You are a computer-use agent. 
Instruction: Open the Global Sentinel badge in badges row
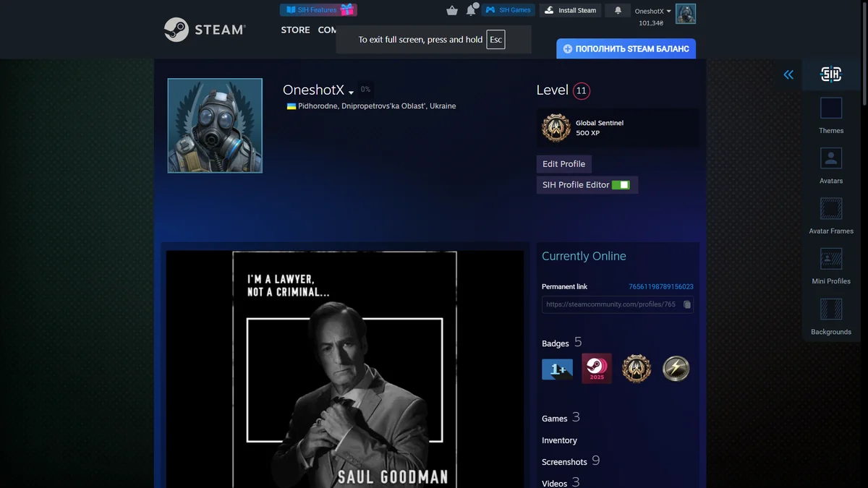pos(637,369)
